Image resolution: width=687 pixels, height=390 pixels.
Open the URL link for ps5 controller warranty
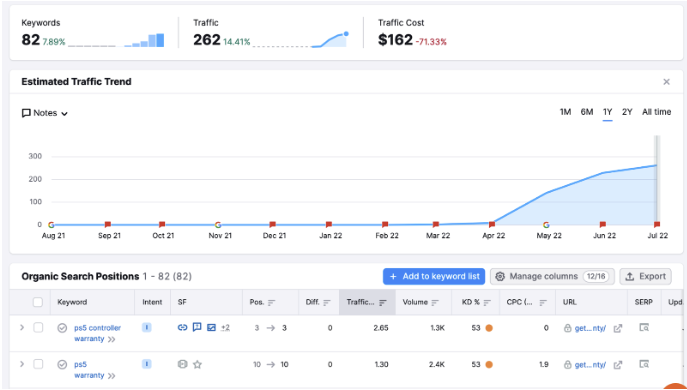[590, 328]
